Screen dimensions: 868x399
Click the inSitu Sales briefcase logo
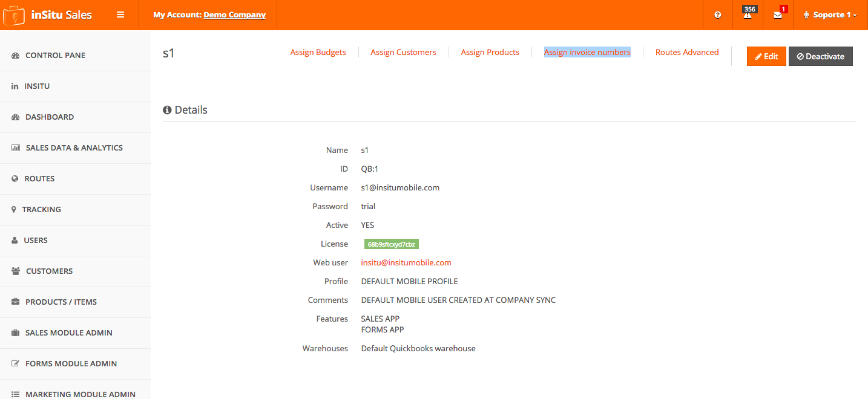point(14,15)
